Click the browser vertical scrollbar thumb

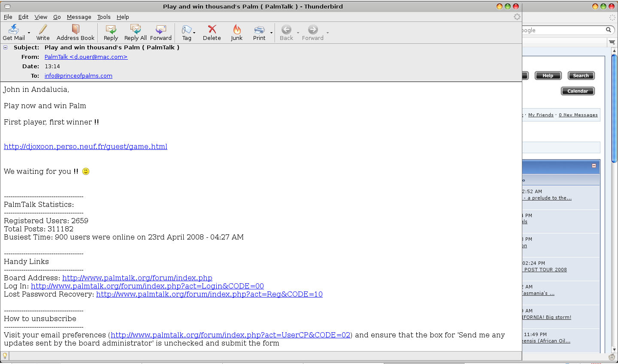click(614, 109)
